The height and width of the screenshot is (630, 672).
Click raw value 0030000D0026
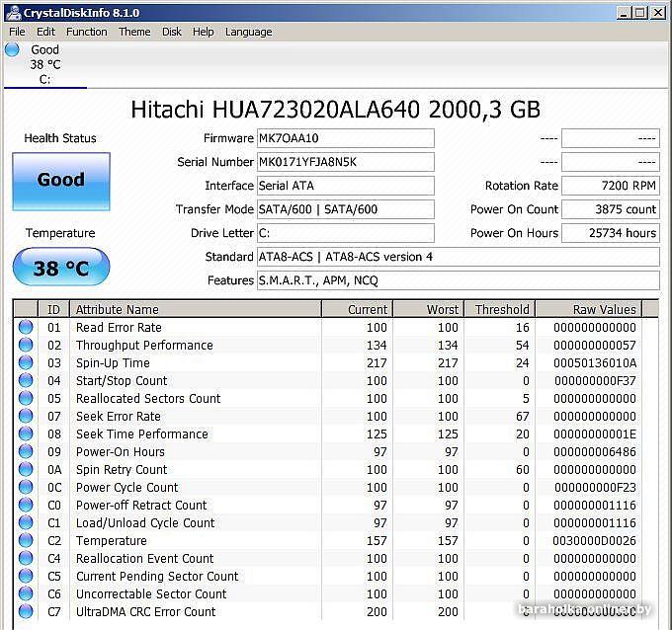595,540
